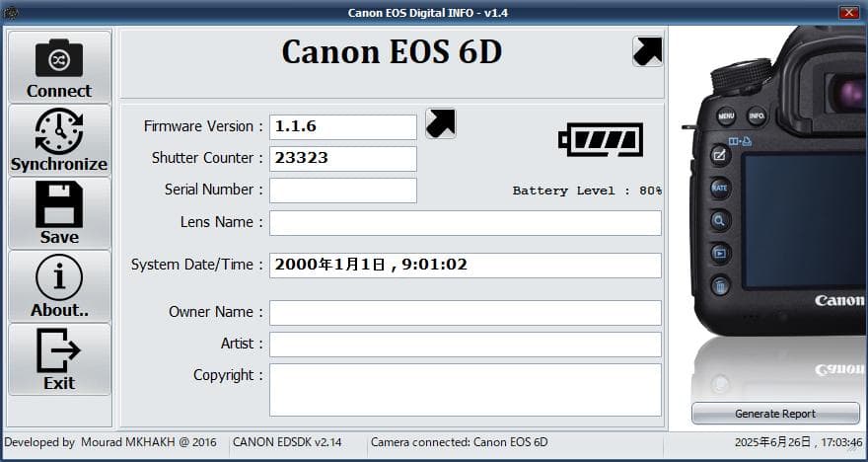Exit the application via Exit icon

[x=59, y=359]
